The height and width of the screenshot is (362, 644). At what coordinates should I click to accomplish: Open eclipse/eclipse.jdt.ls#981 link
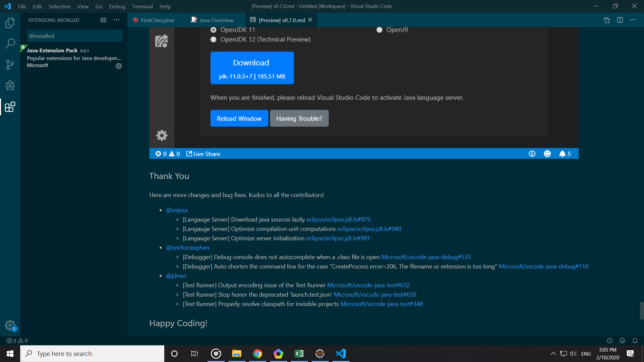pos(338,238)
